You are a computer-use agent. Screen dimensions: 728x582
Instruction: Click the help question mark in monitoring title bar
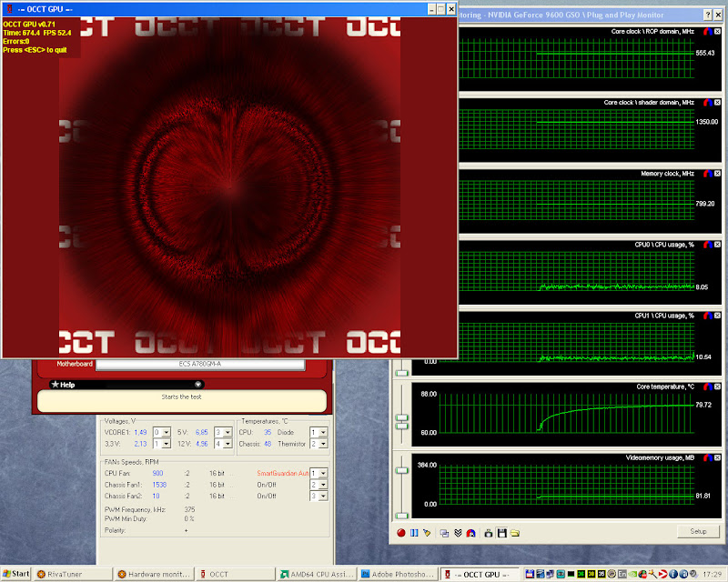(x=708, y=15)
